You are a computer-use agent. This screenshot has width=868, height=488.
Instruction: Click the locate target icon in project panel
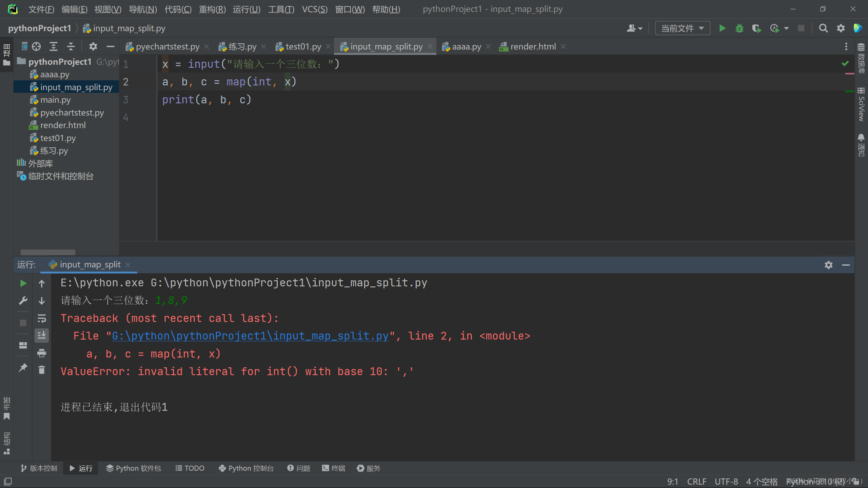pos(36,46)
